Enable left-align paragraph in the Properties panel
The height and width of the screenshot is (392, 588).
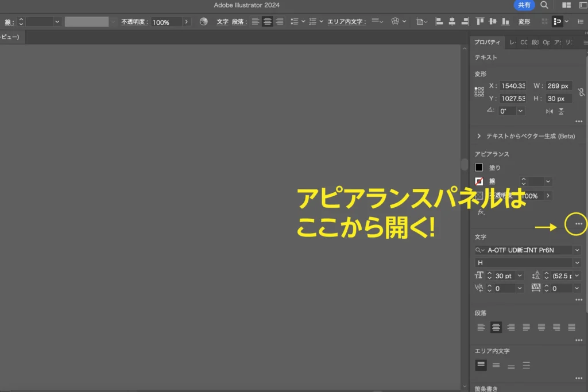481,327
